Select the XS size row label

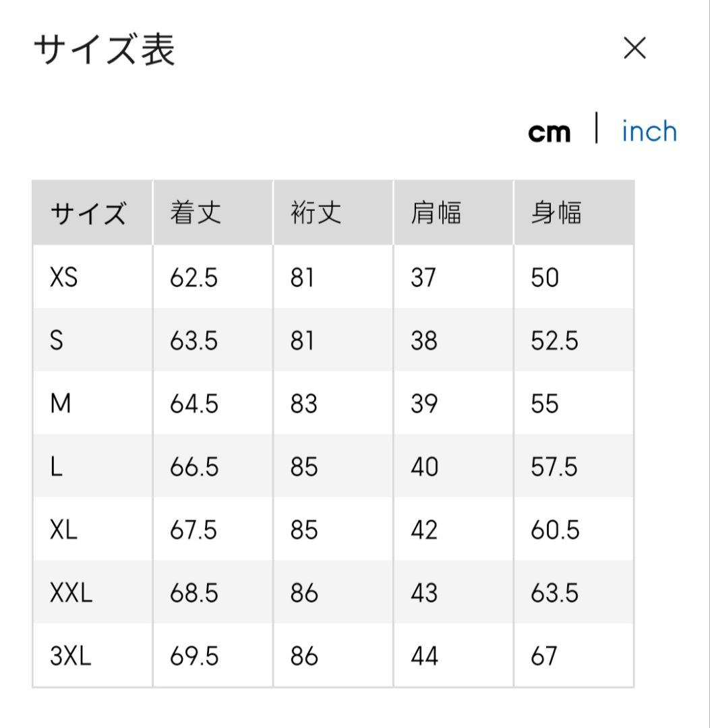pyautogui.click(x=64, y=277)
